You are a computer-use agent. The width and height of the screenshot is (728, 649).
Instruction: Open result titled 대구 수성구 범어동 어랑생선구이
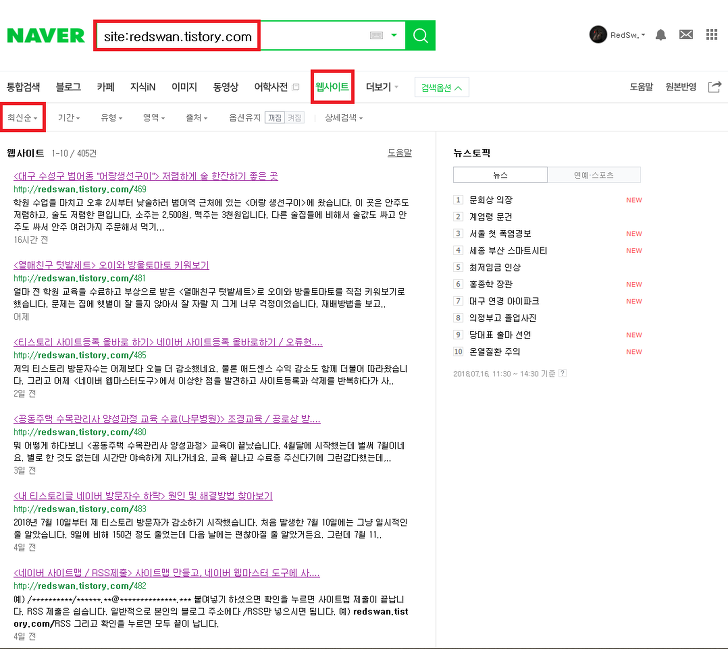click(146, 176)
